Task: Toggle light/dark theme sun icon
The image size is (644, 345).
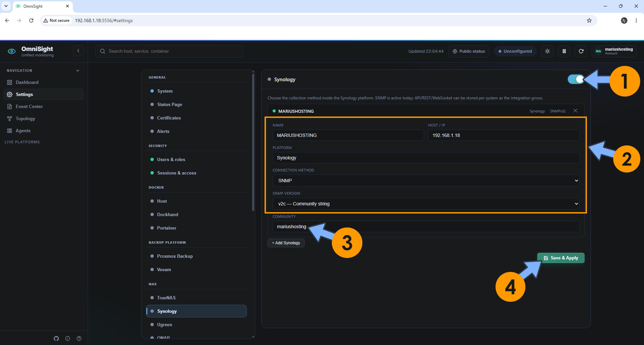Action: coord(547,51)
